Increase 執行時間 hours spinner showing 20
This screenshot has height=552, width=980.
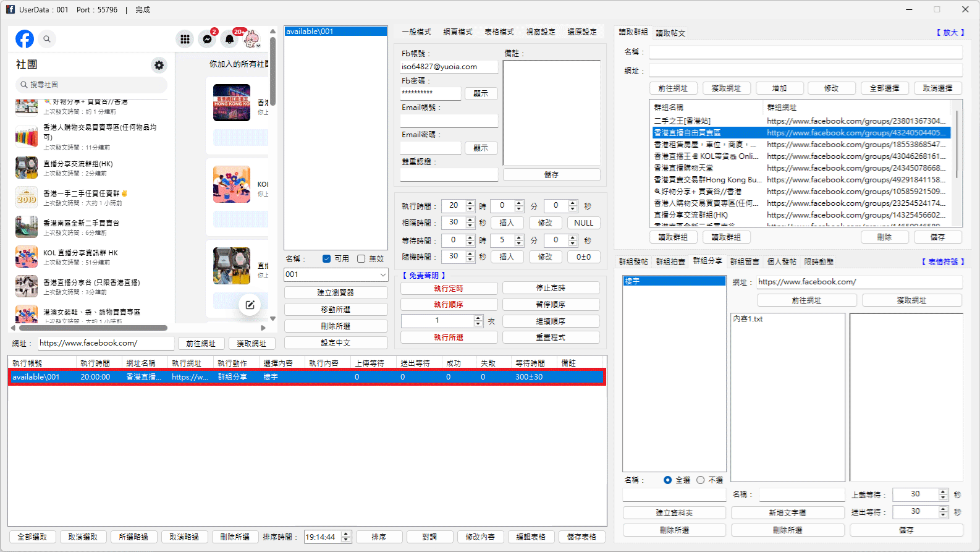pyautogui.click(x=470, y=203)
